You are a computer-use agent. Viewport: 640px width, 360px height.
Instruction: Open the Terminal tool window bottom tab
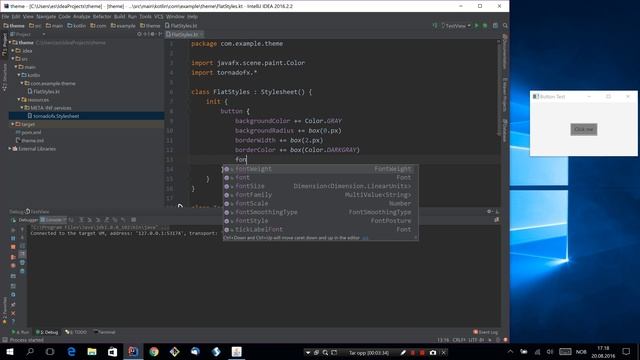coord(104,332)
